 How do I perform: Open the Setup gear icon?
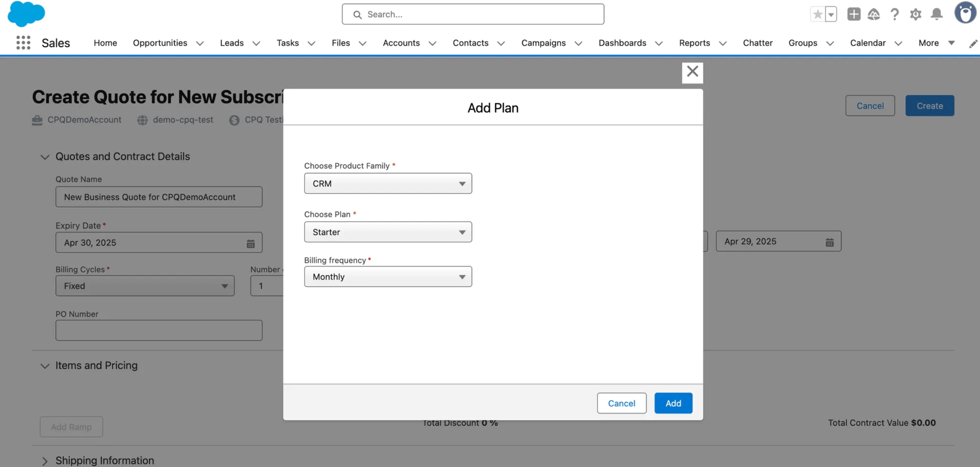click(x=915, y=14)
